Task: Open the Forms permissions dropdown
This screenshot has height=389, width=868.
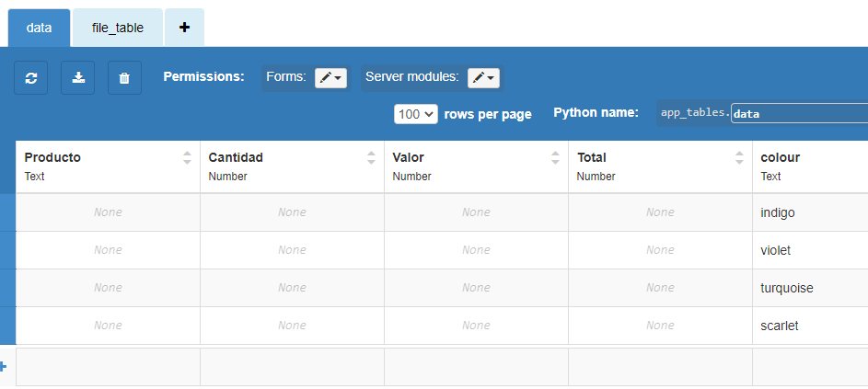Action: 331,78
